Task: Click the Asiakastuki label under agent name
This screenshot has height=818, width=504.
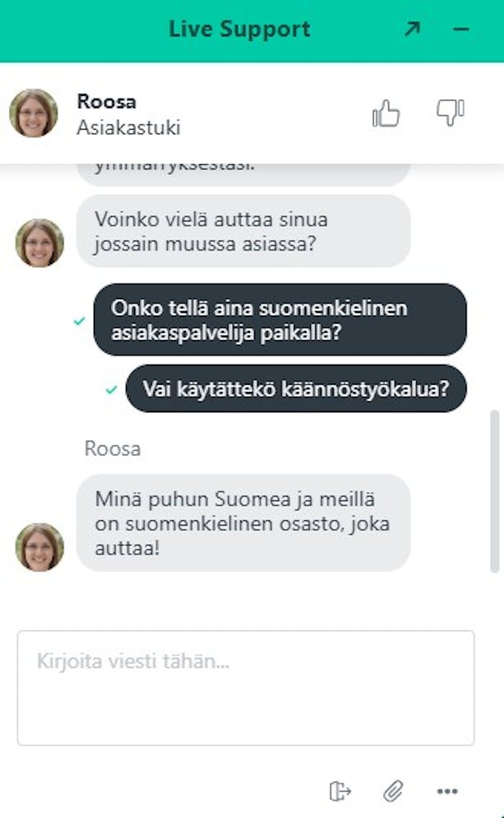Action: (129, 128)
